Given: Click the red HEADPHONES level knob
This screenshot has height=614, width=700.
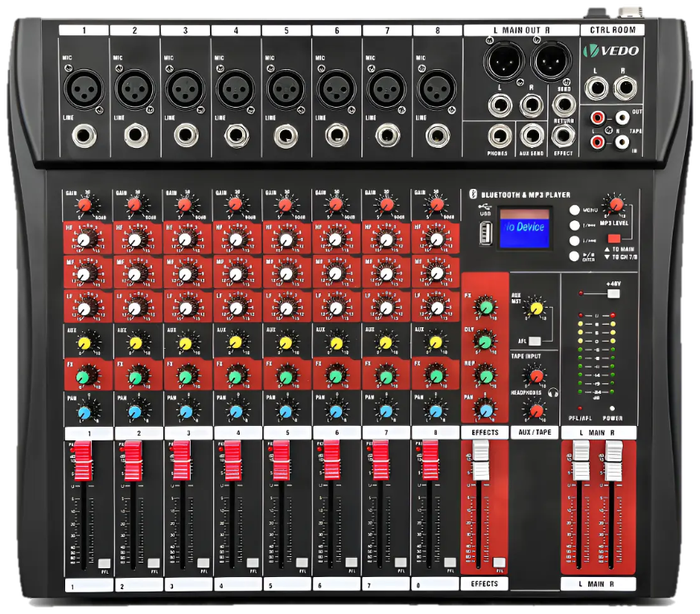Looking at the screenshot, I should (536, 410).
